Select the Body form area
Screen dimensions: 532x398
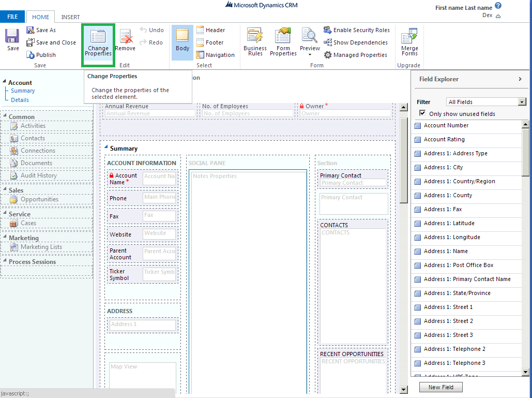(x=183, y=41)
